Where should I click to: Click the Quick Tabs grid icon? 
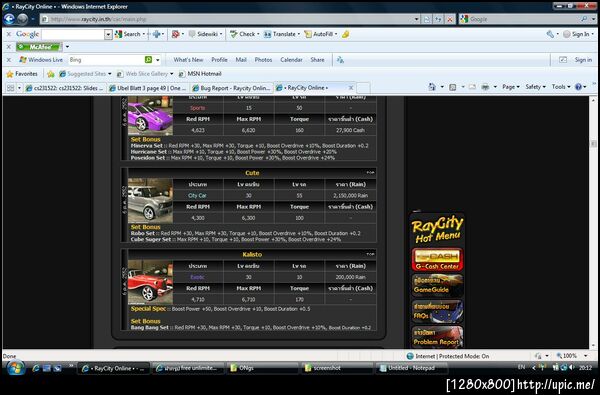click(x=10, y=88)
